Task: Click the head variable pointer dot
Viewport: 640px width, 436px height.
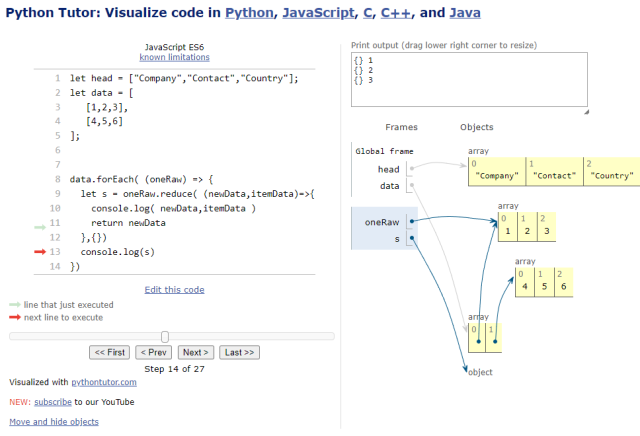Action: point(412,168)
